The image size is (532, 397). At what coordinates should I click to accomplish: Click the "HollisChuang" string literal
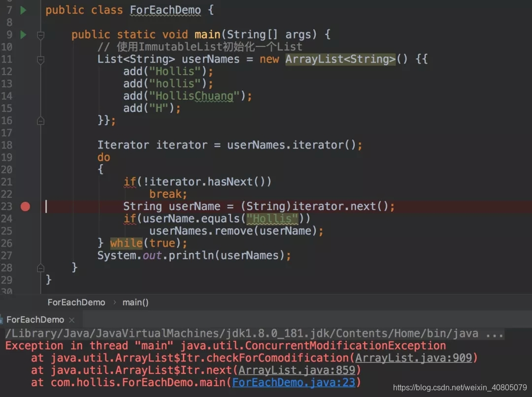(x=195, y=96)
